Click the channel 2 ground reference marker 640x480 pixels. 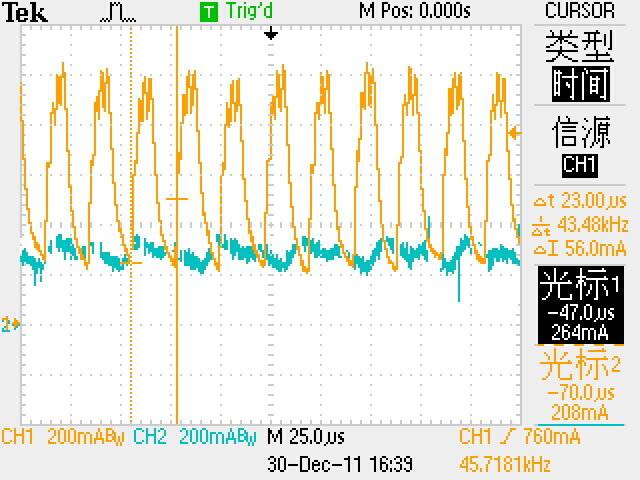(x=12, y=324)
